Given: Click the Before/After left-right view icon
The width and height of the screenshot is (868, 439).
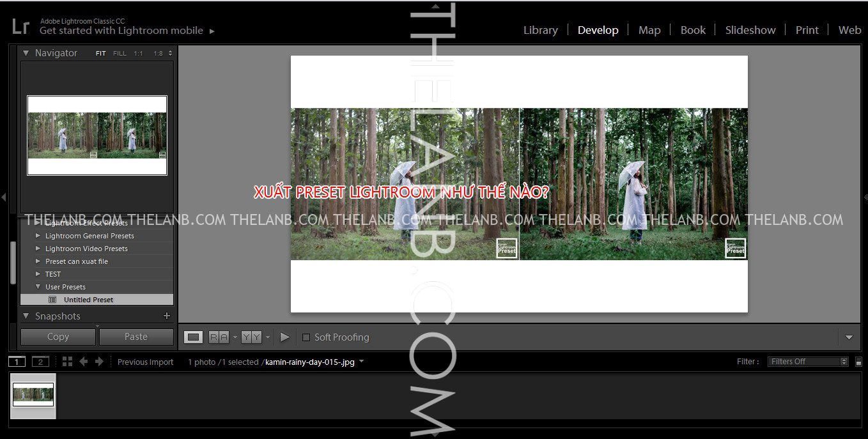Looking at the screenshot, I should [219, 337].
